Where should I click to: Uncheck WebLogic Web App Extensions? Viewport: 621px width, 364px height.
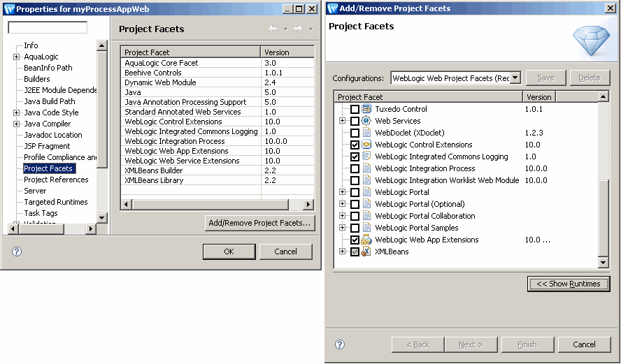[x=355, y=240]
